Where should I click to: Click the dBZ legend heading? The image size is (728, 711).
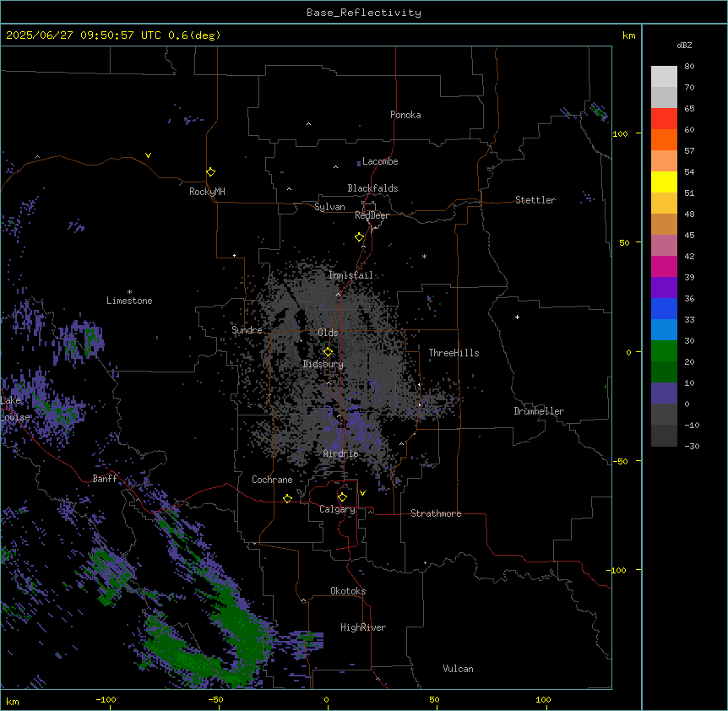coord(684,45)
